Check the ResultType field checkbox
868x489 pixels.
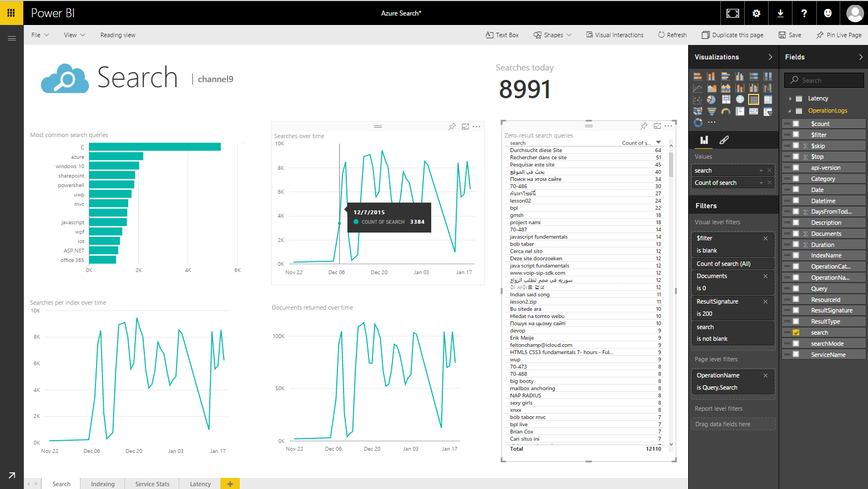796,321
